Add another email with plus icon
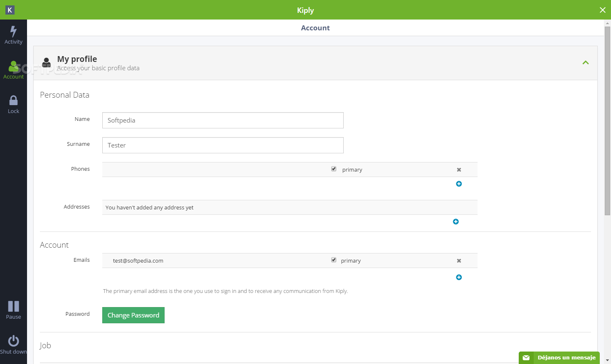Image resolution: width=611 pixels, height=364 pixels. pos(459,277)
